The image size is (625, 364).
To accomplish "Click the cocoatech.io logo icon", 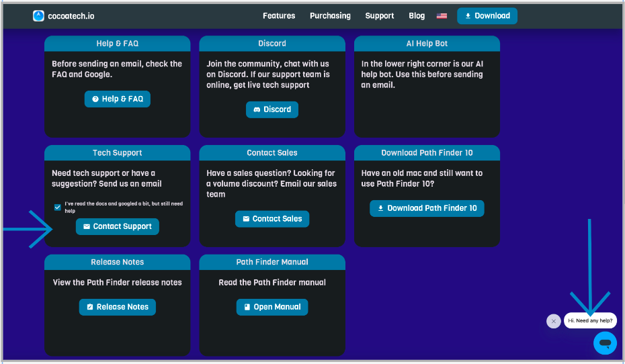I will (x=39, y=16).
